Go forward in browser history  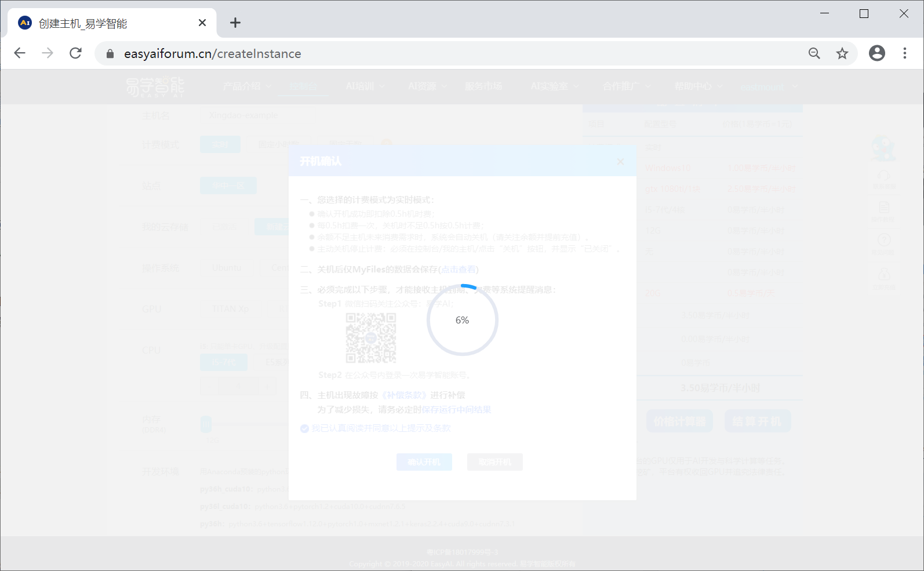pyautogui.click(x=48, y=53)
